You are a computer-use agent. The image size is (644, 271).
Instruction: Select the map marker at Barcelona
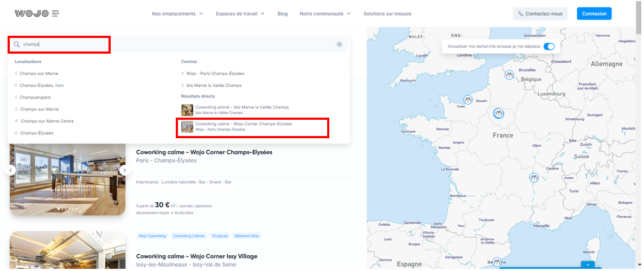pyautogui.click(x=497, y=262)
